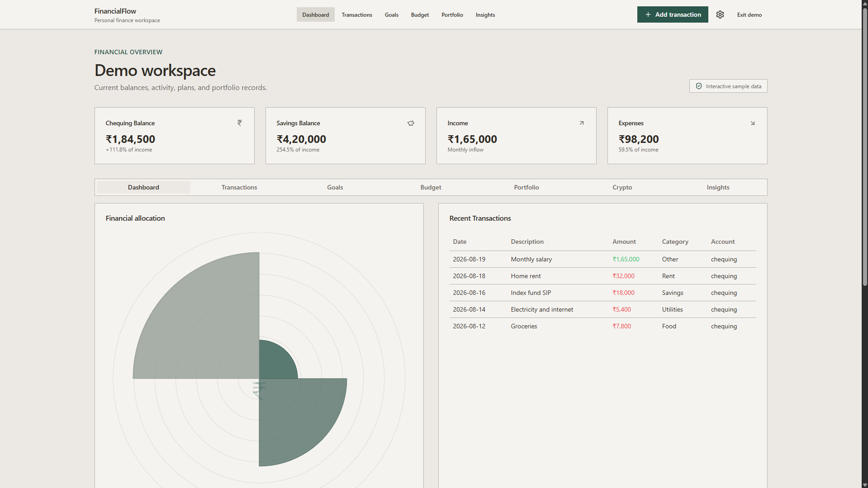The height and width of the screenshot is (488, 868).
Task: Switch to the Portfolio tab in tab strip
Action: pos(526,187)
